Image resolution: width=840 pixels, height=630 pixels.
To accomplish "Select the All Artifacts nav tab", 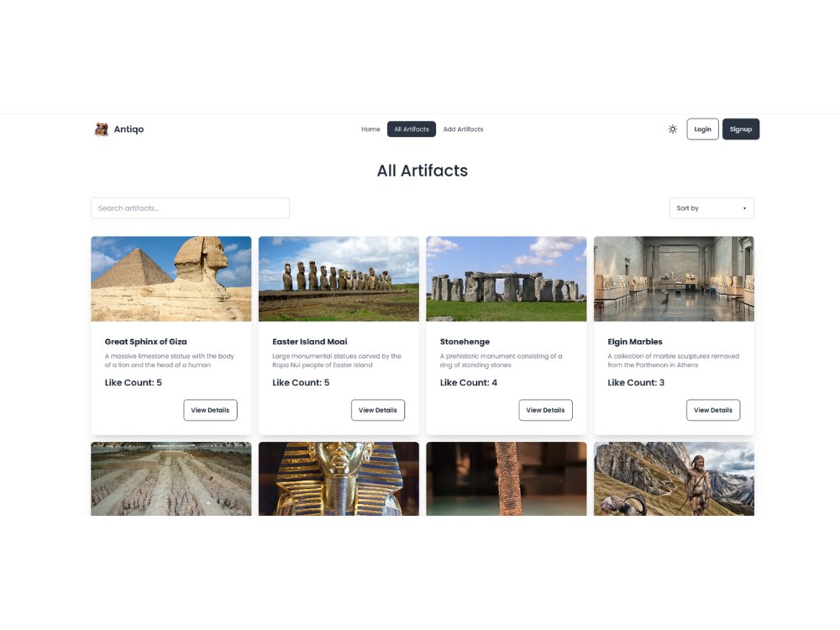I will pos(412,129).
